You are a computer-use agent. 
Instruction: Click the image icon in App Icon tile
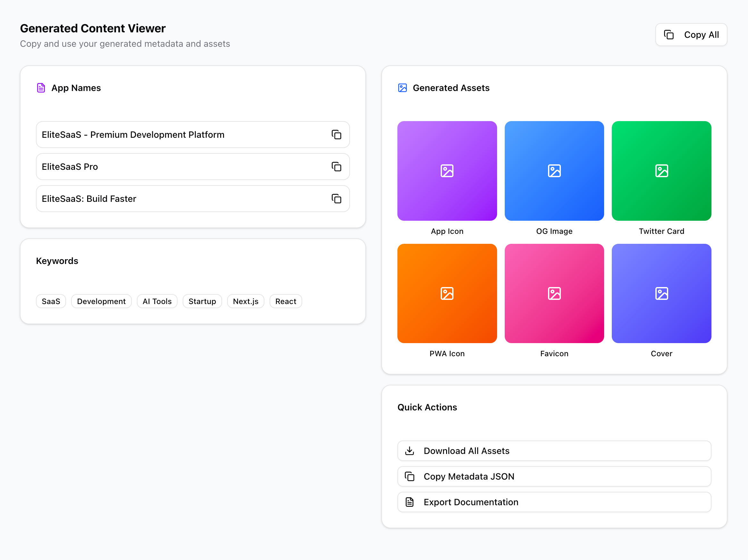tap(447, 171)
